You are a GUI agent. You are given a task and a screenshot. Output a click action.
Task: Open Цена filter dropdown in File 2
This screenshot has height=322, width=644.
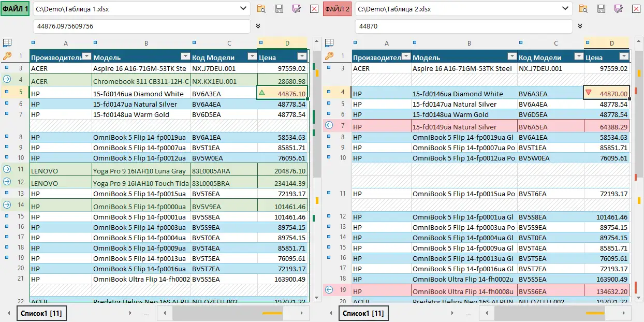624,56
